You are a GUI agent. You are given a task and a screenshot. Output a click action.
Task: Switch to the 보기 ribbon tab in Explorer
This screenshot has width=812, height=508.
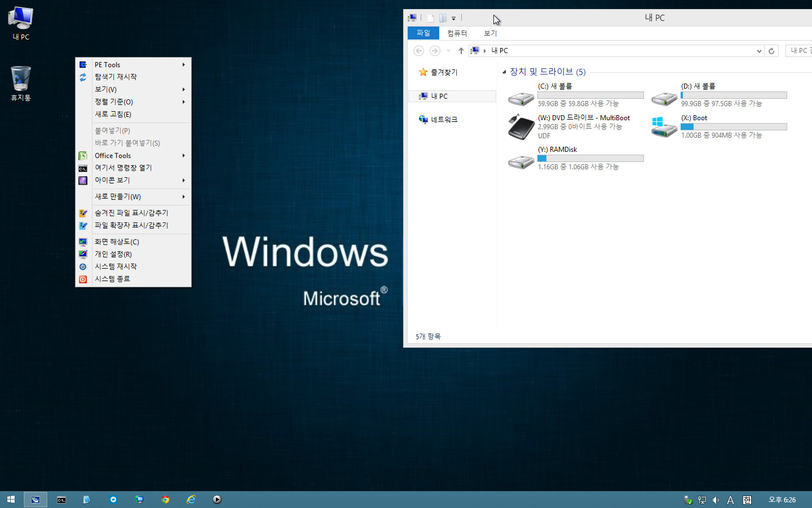click(x=490, y=33)
